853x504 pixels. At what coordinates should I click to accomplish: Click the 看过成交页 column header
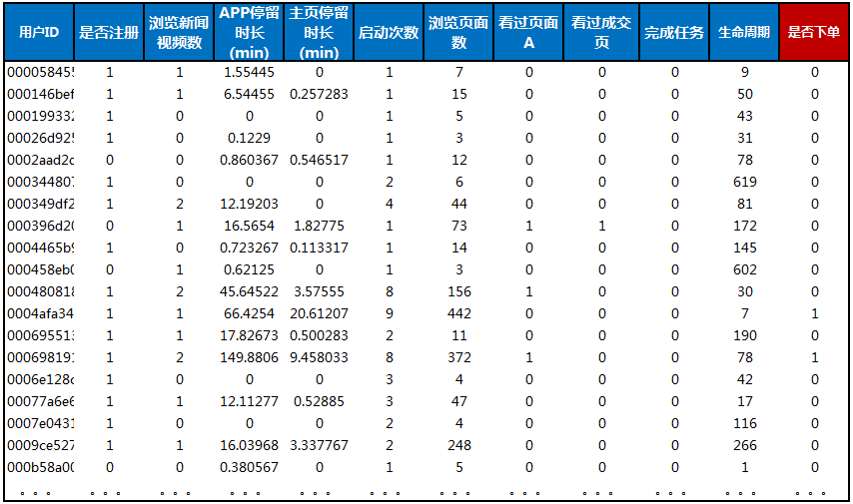click(x=601, y=32)
